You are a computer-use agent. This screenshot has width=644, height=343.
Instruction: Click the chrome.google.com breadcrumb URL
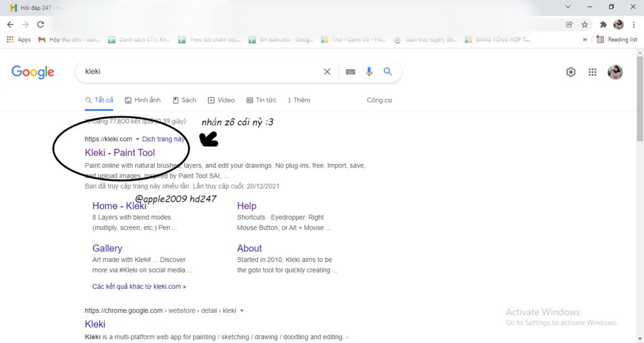(160, 310)
